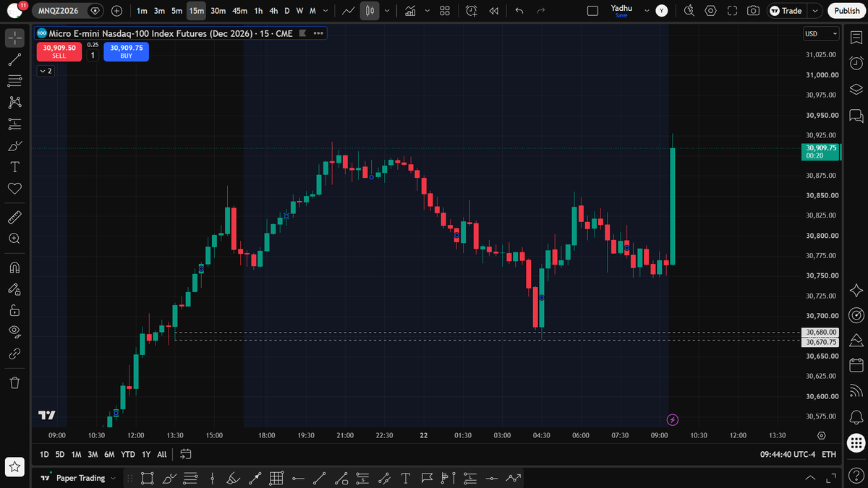Open MNQZ2026 symbol search

click(x=59, y=11)
